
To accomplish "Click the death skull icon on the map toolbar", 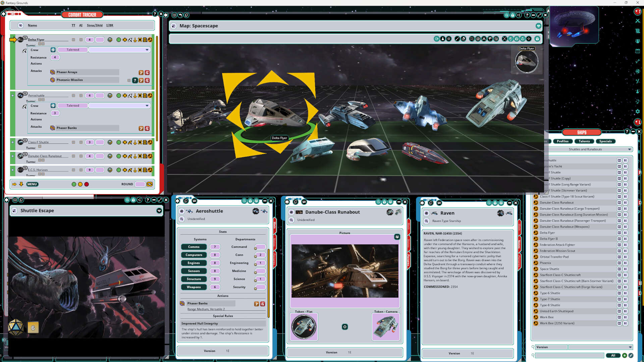I will (x=504, y=39).
